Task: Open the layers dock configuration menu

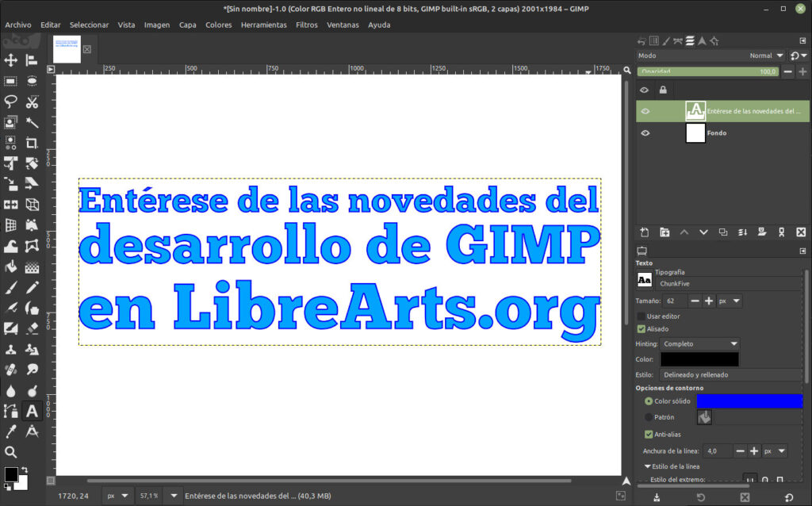Action: [802, 40]
